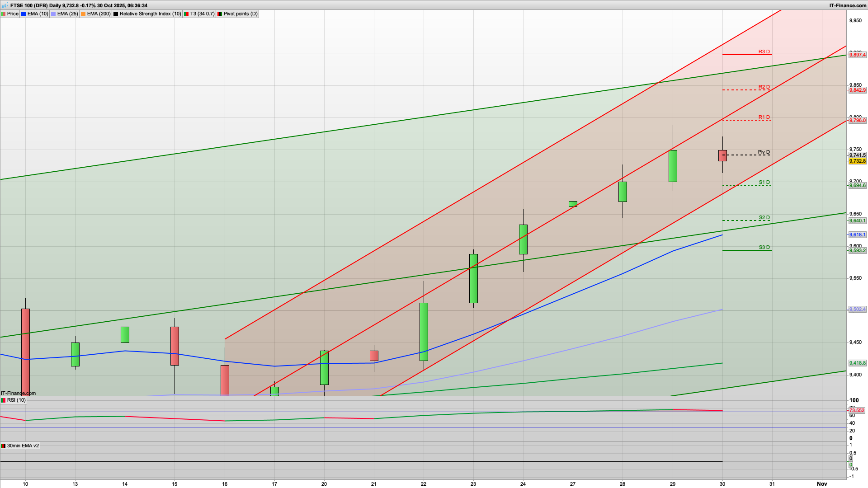Click the candlestick chart logo in the title bar
This screenshot has height=488, width=868.
tap(4, 5)
